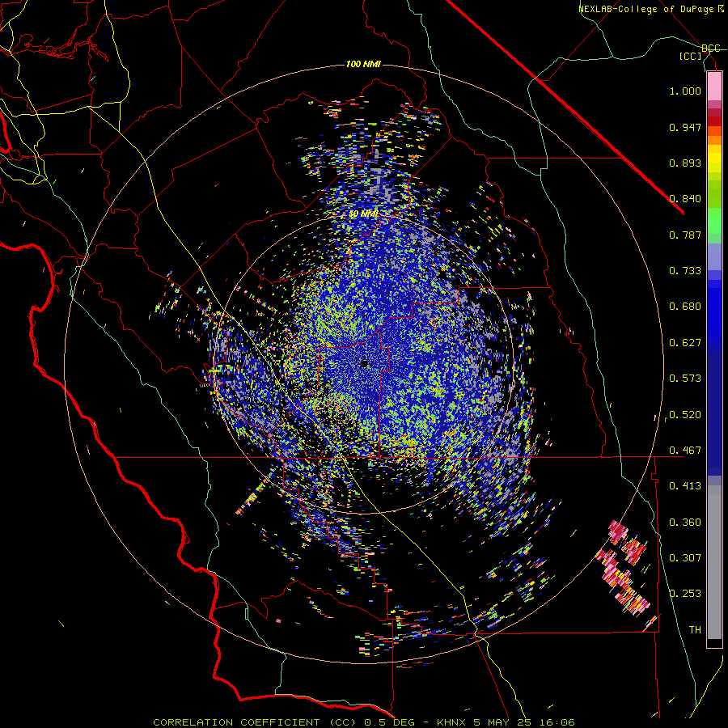The image size is (728, 728).
Task: Select the green legend swatch near 0.840
Action: (x=714, y=194)
